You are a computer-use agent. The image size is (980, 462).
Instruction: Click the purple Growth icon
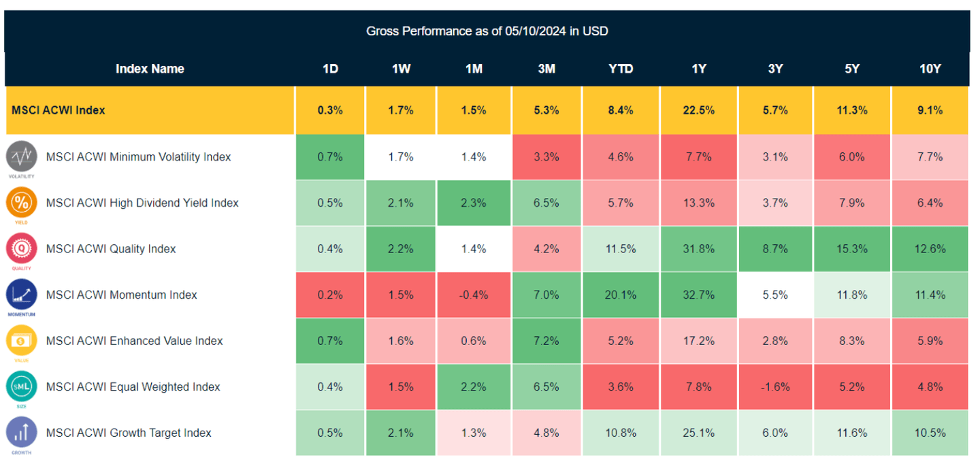tap(21, 433)
